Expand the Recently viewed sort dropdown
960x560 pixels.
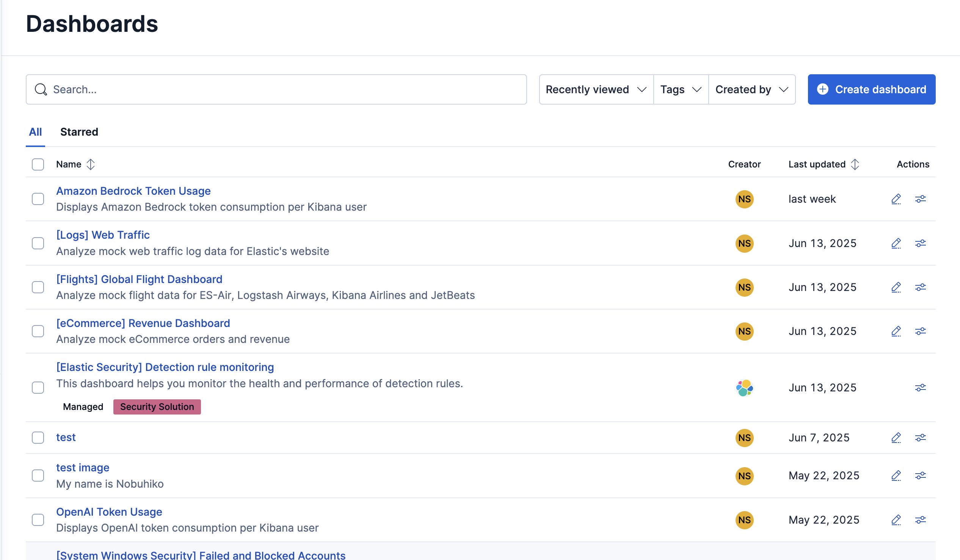(596, 89)
